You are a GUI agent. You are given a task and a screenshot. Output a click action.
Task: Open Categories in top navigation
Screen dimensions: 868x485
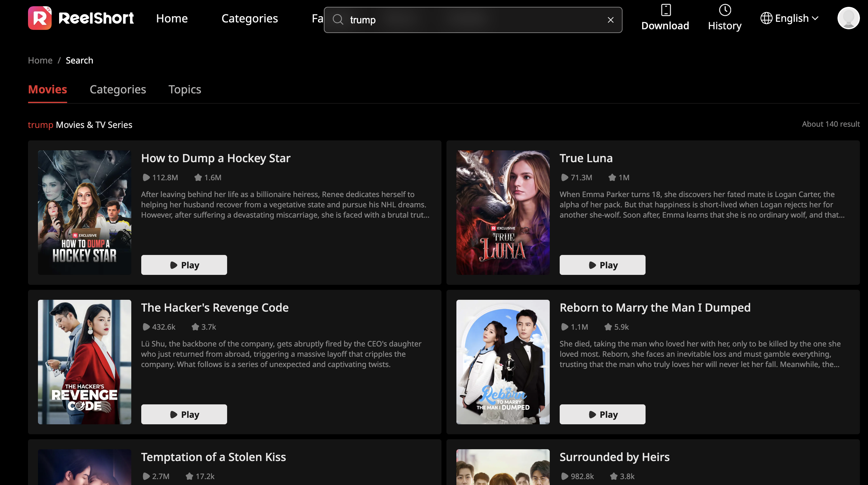(x=250, y=18)
